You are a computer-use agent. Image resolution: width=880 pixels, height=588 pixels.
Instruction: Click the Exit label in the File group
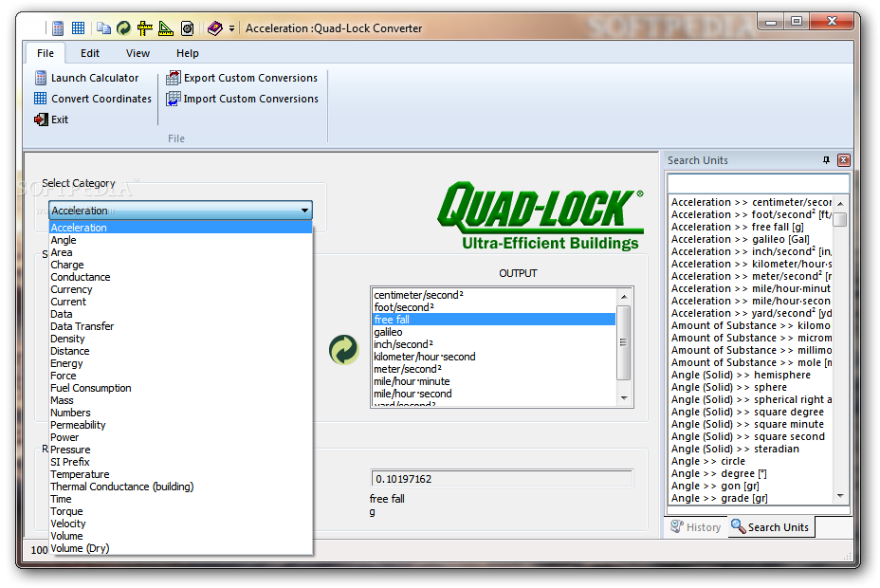60,119
